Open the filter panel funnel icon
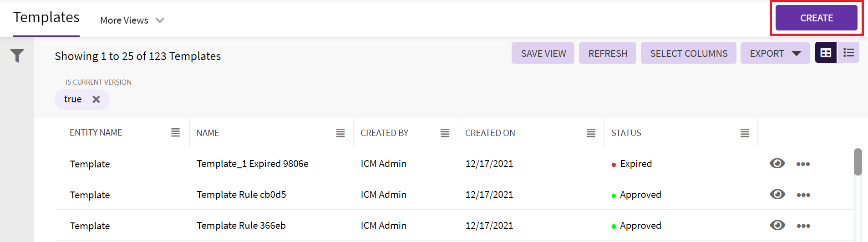The image size is (868, 242). pos(17,55)
